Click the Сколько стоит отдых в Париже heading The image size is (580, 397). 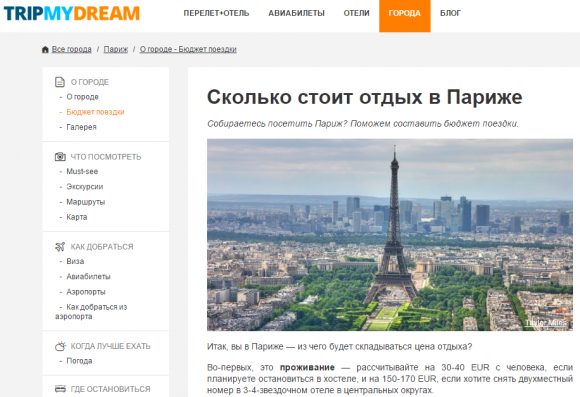[x=365, y=97]
